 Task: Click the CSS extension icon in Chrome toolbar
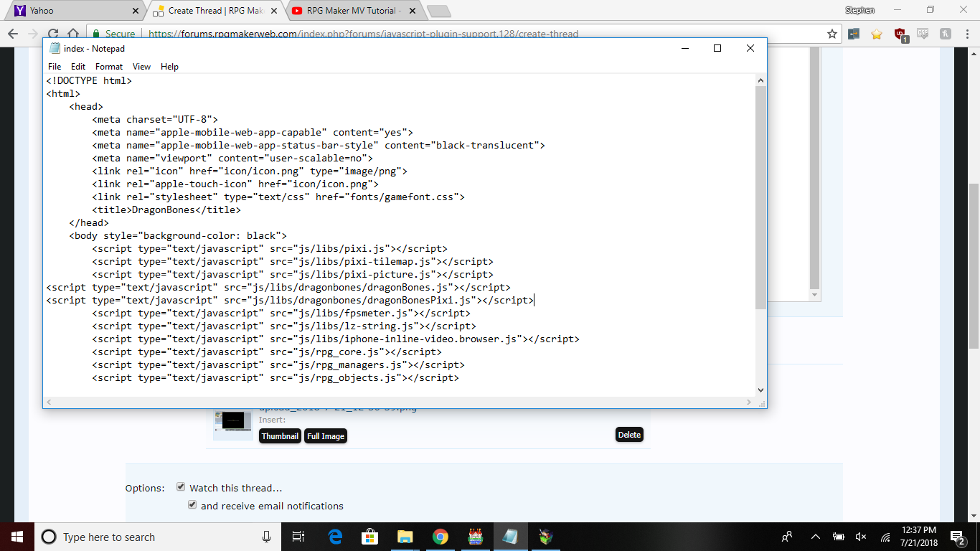click(x=923, y=34)
